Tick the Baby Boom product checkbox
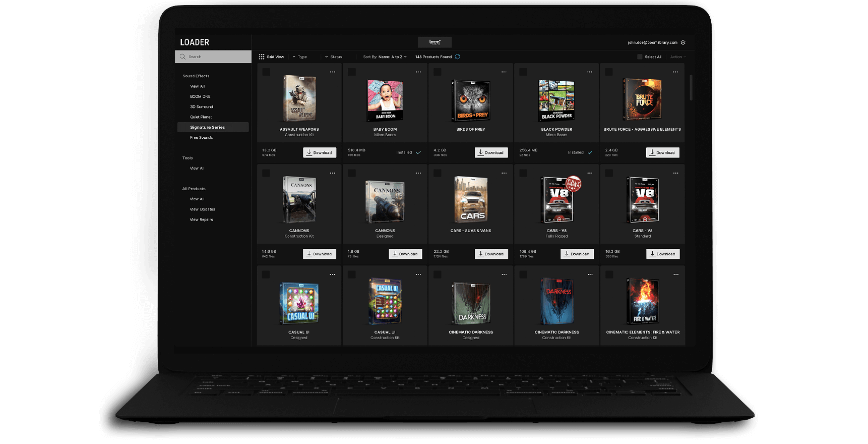The height and width of the screenshot is (444, 868). [x=352, y=72]
